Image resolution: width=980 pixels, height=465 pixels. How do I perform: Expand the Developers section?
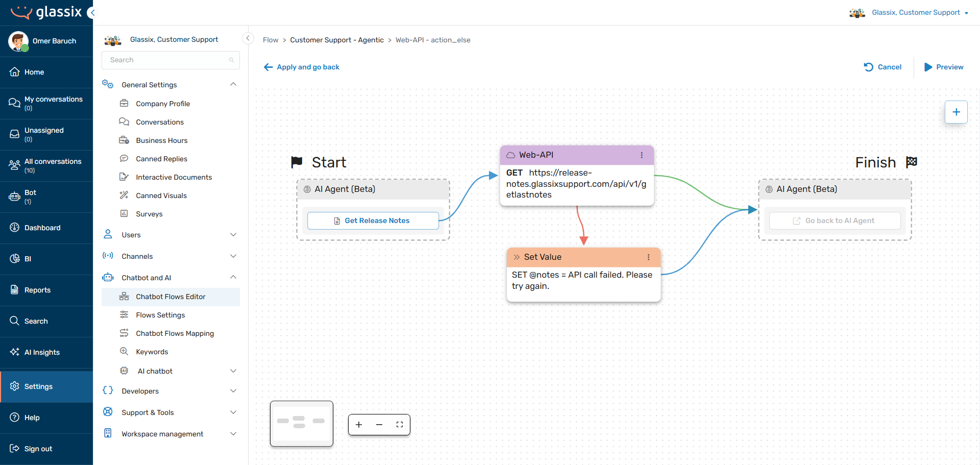point(233,391)
